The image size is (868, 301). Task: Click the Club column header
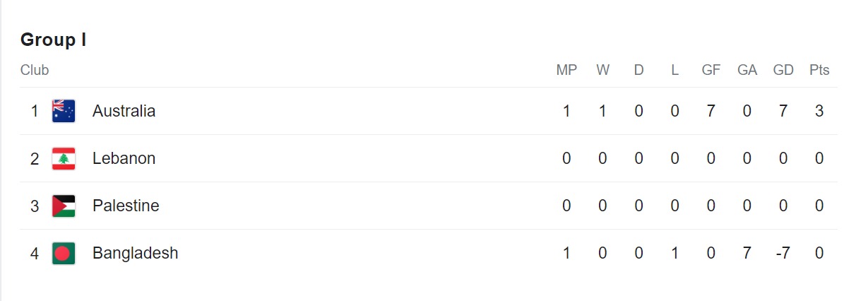[x=35, y=70]
